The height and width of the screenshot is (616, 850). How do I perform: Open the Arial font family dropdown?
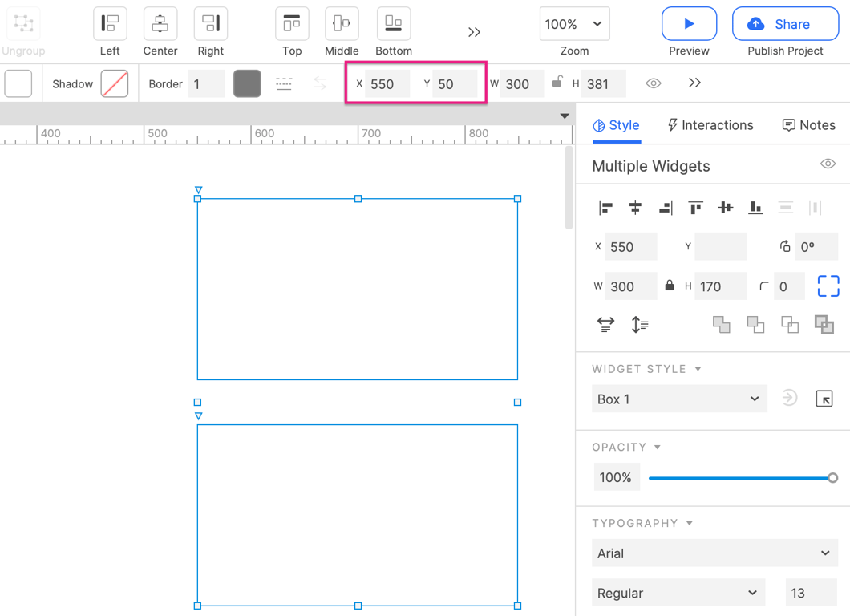pos(714,553)
